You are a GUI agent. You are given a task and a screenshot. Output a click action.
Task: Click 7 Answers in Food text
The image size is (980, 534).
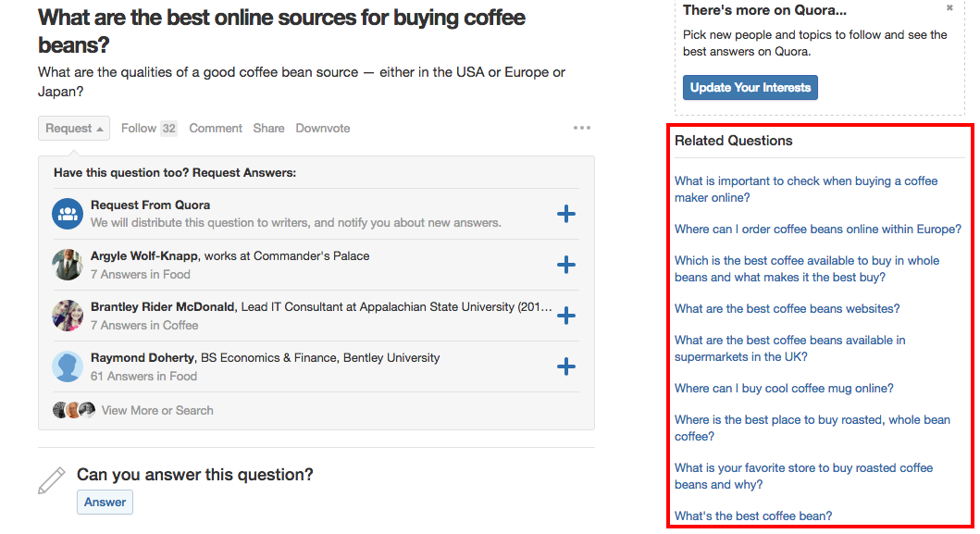pos(141,275)
